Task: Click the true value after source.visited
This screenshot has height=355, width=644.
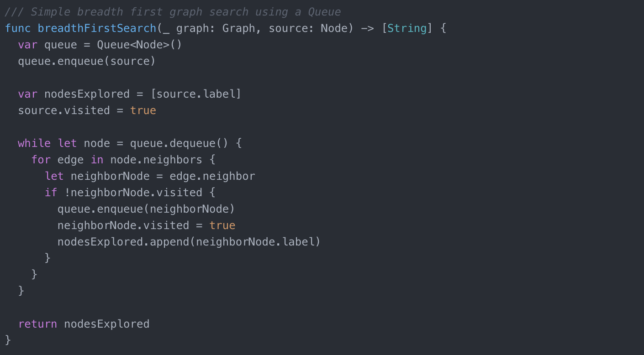Action: [x=143, y=110]
